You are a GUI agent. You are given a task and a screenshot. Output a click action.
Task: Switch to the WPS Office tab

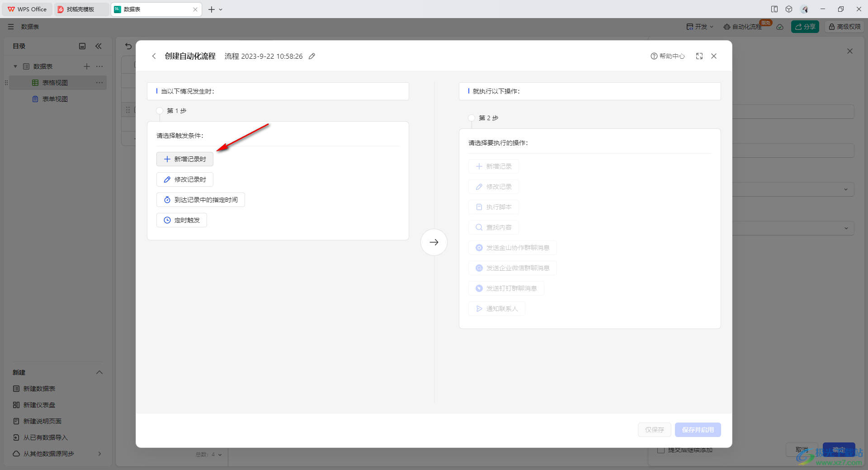point(27,9)
